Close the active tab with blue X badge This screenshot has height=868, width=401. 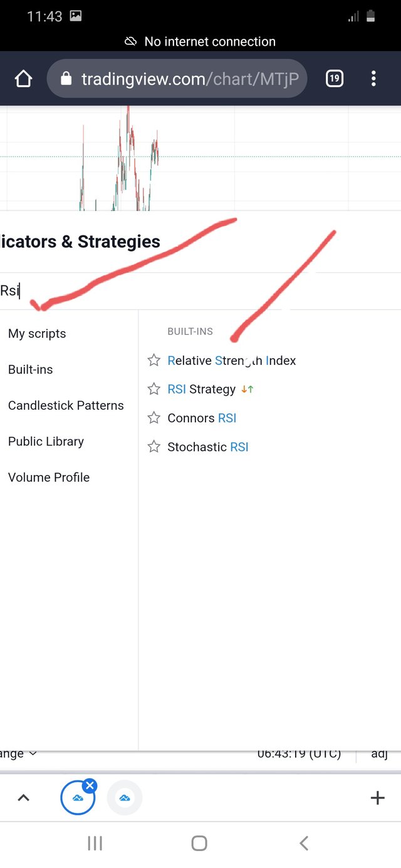coord(90,785)
